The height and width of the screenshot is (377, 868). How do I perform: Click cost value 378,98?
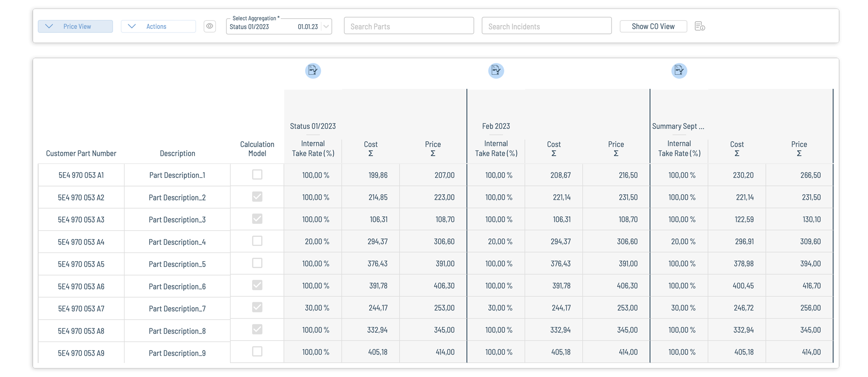click(744, 264)
